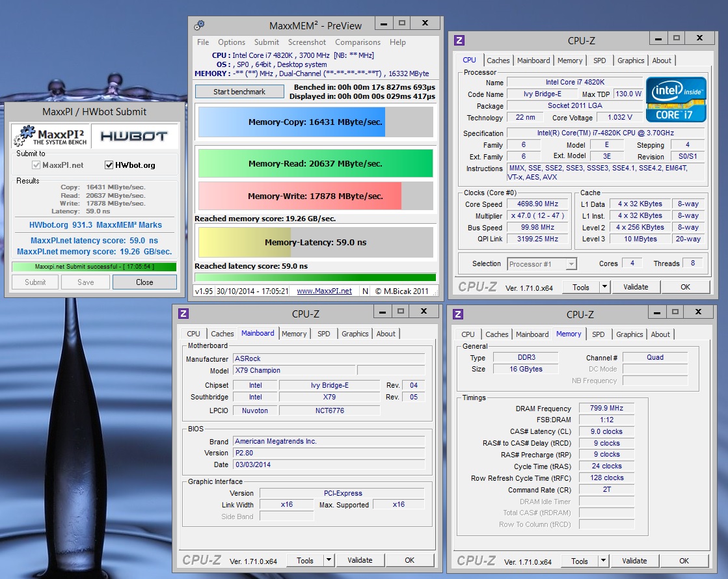The width and height of the screenshot is (728, 579).
Task: Click Close in MaxxPI HWbot Submit dialog
Action: [x=144, y=282]
